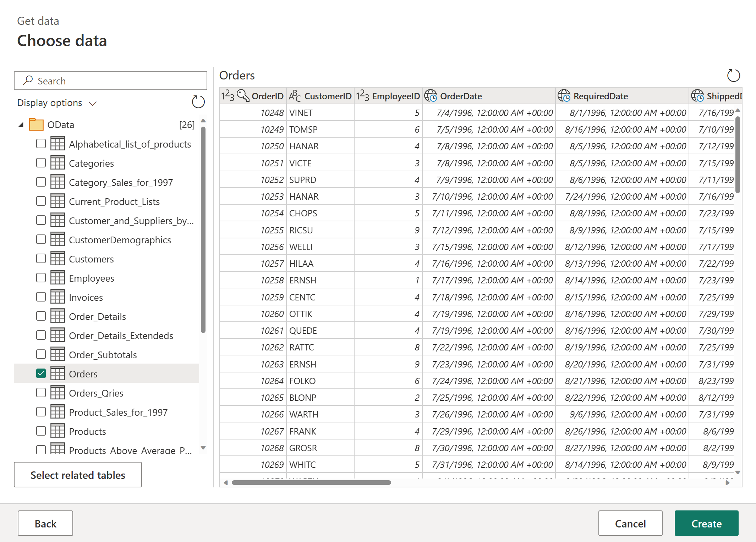
Task: Click the refresh icon above the Orders preview
Action: click(733, 75)
